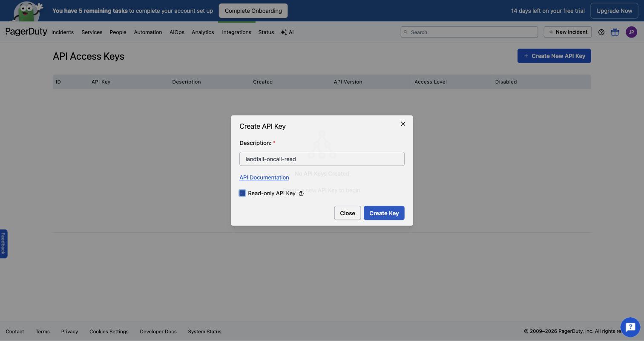Open the Automation menu
Screen dimensions: 644x341
(x=148, y=32)
